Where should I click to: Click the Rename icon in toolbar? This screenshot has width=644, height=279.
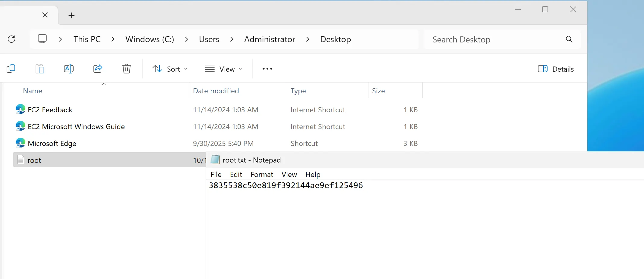pyautogui.click(x=69, y=69)
